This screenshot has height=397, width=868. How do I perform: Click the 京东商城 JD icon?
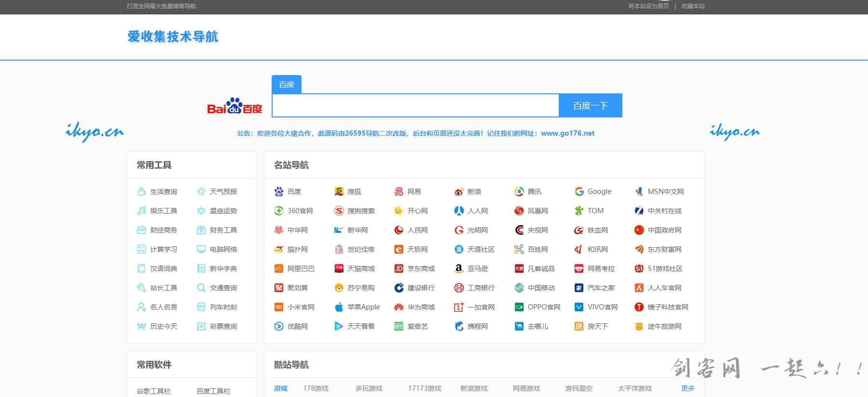click(x=399, y=269)
